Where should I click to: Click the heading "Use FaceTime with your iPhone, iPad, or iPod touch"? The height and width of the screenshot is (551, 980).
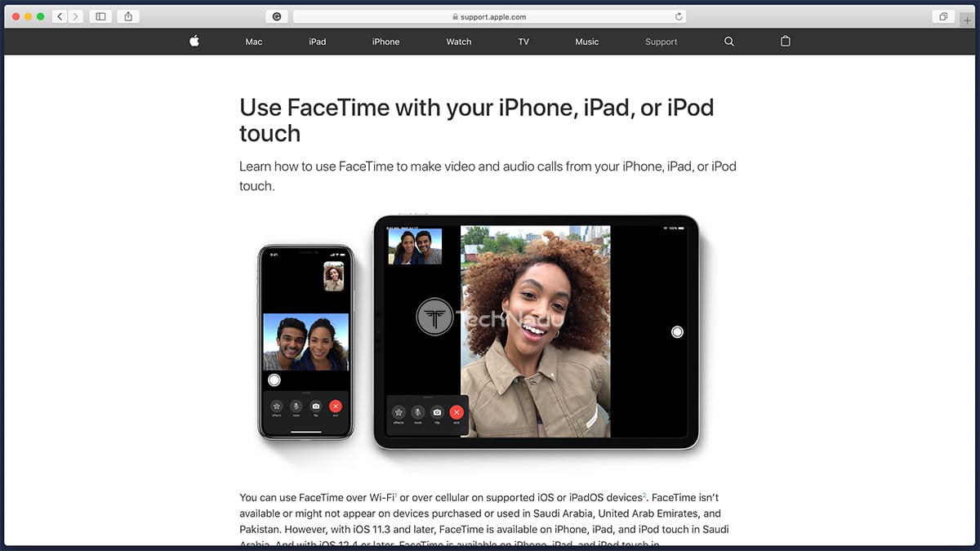(476, 120)
